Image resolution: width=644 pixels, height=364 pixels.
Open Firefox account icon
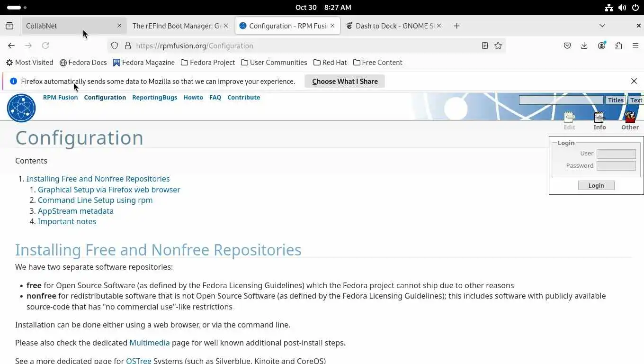click(x=602, y=46)
